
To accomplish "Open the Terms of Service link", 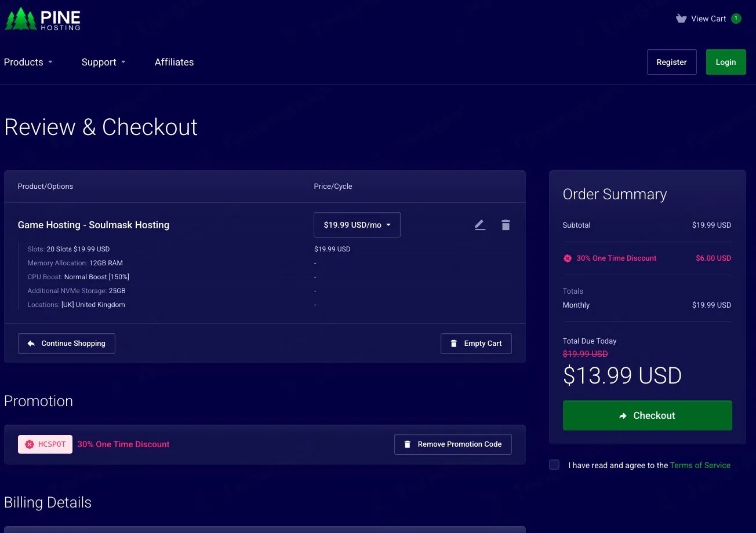I will (700, 465).
